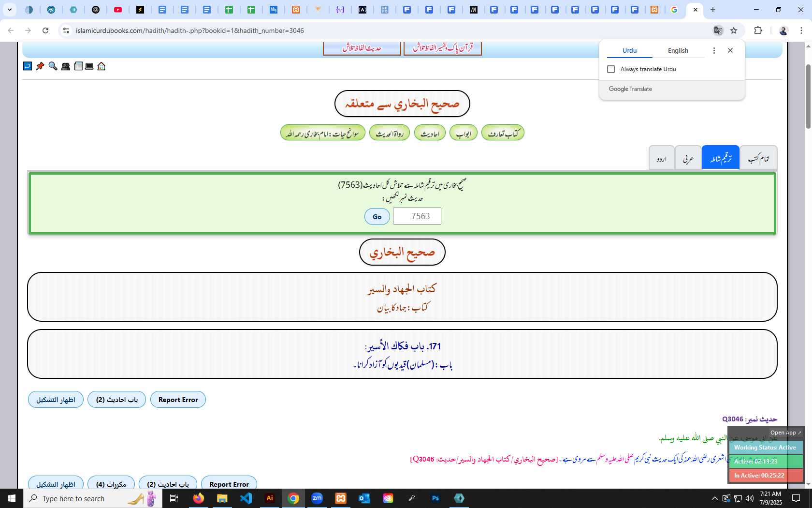
Task: Open Photoshop from the taskbar
Action: tap(435, 498)
